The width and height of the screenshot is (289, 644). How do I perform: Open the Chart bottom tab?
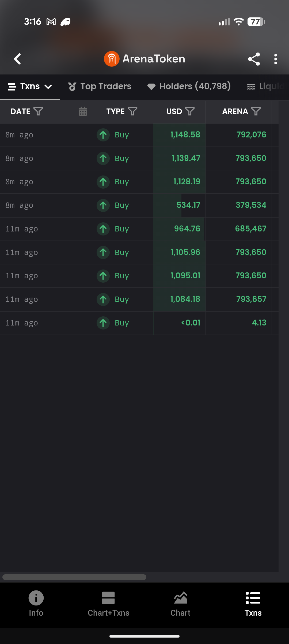point(180,604)
